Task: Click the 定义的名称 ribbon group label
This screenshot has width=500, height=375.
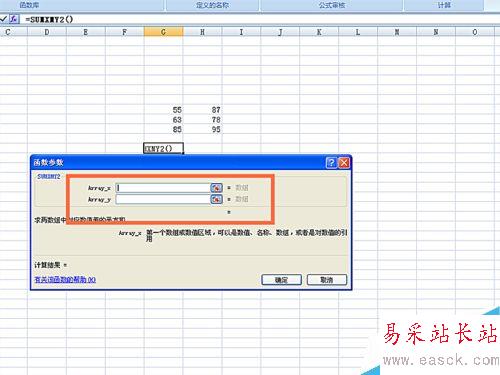Action: [213, 5]
